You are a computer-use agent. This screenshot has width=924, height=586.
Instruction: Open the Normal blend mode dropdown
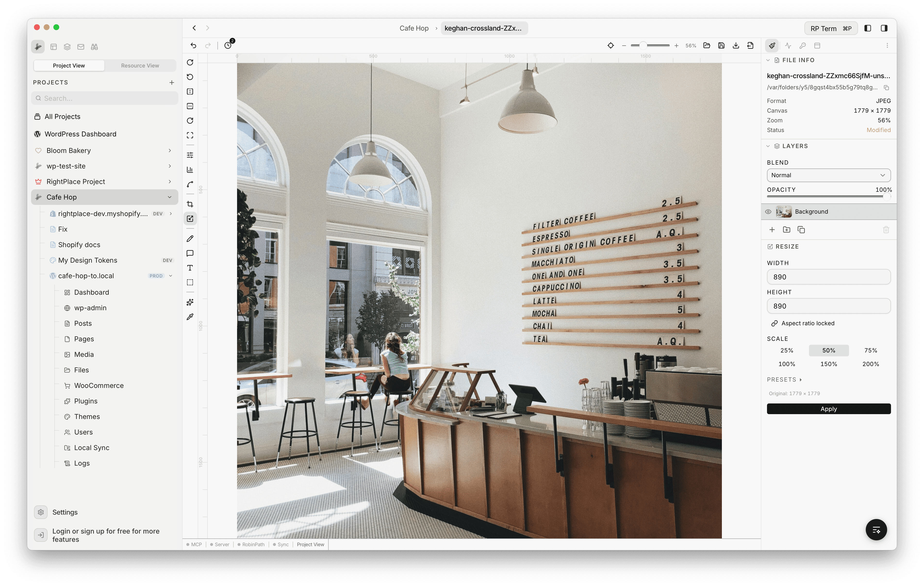pos(828,175)
